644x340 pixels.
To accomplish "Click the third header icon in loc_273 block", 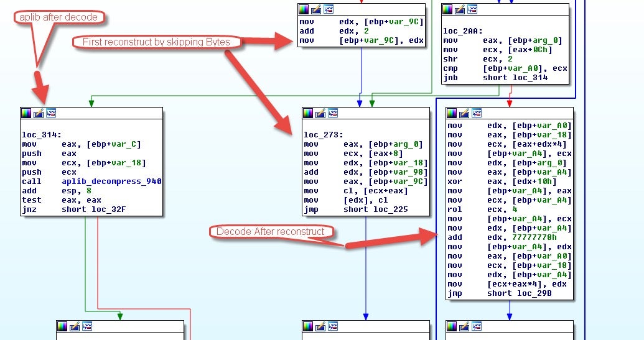I will [333, 113].
